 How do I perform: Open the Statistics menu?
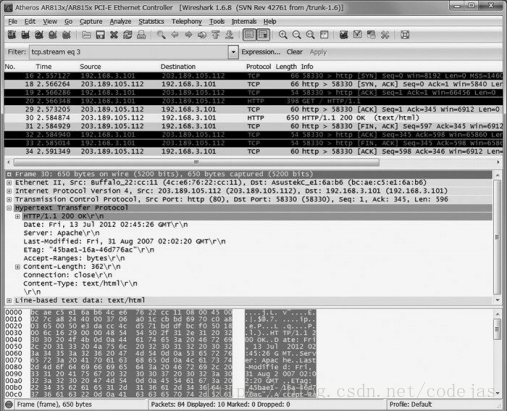click(x=151, y=21)
